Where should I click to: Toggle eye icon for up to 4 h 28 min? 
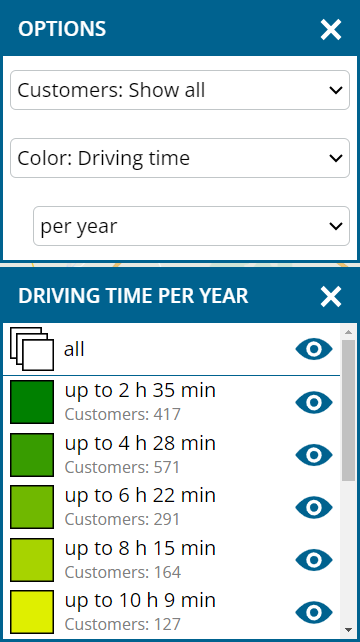click(x=314, y=455)
